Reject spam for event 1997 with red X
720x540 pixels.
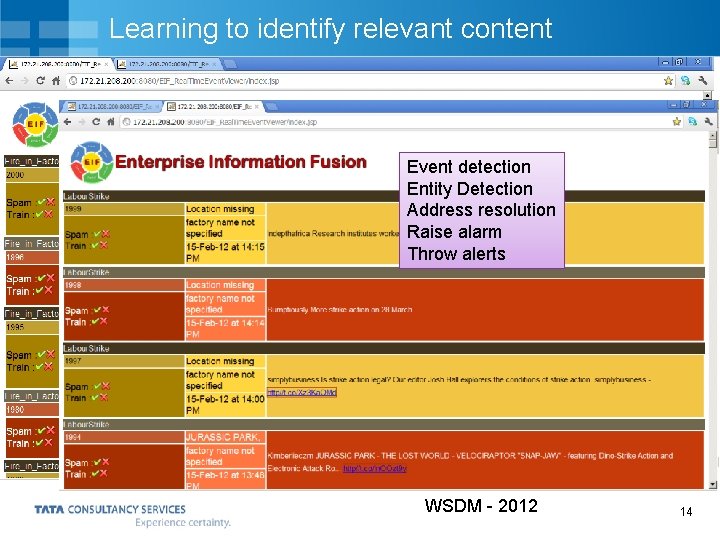coord(106,386)
